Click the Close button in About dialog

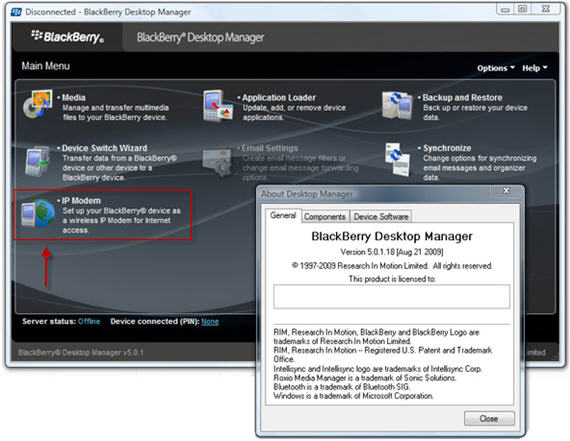coord(489,418)
